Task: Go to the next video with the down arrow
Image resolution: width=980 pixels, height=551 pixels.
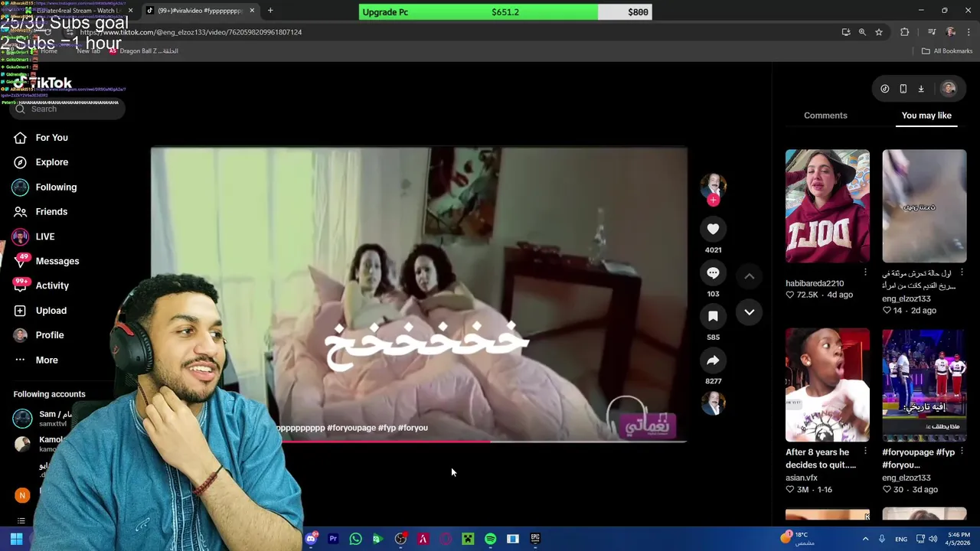Action: coord(750,312)
